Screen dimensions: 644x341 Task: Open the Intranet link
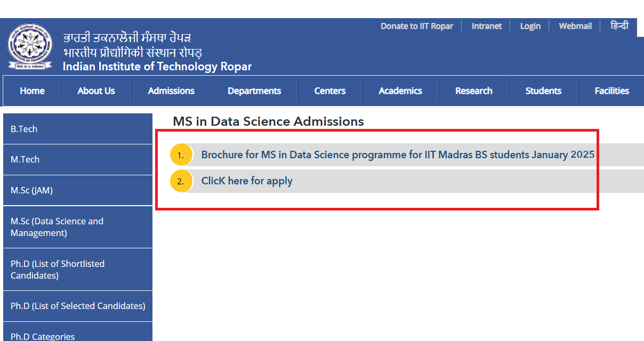point(487,26)
